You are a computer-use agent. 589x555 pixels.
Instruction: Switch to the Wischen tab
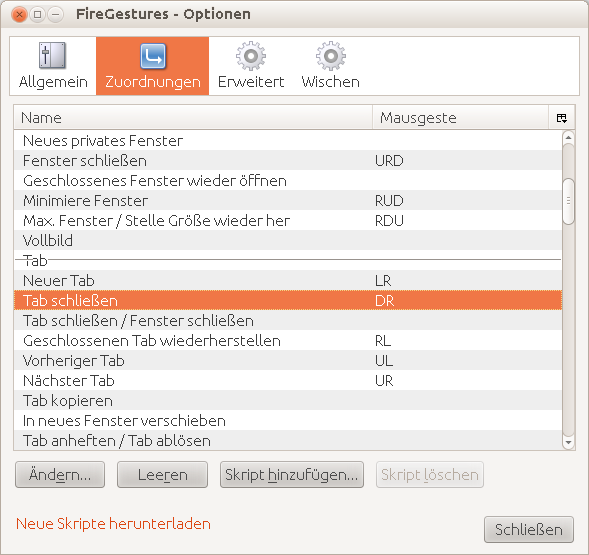(331, 66)
